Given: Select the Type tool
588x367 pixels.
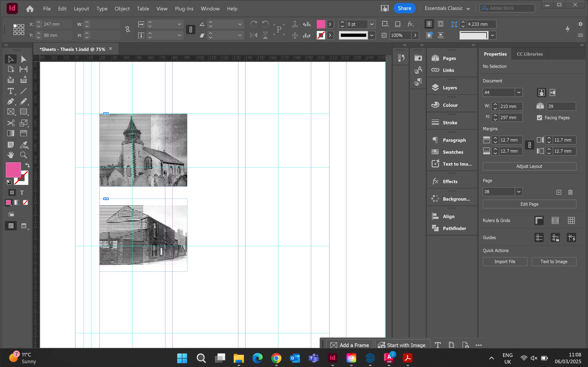Looking at the screenshot, I should pos(10,91).
